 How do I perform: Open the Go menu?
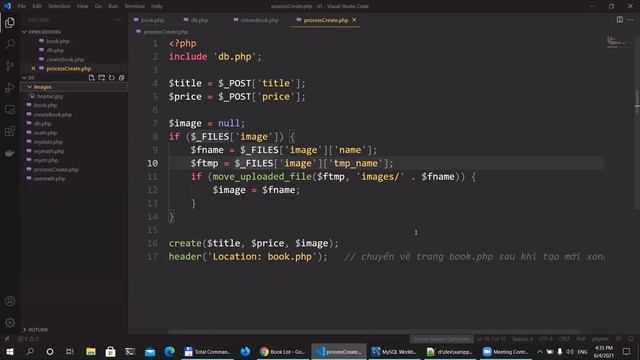(x=98, y=6)
